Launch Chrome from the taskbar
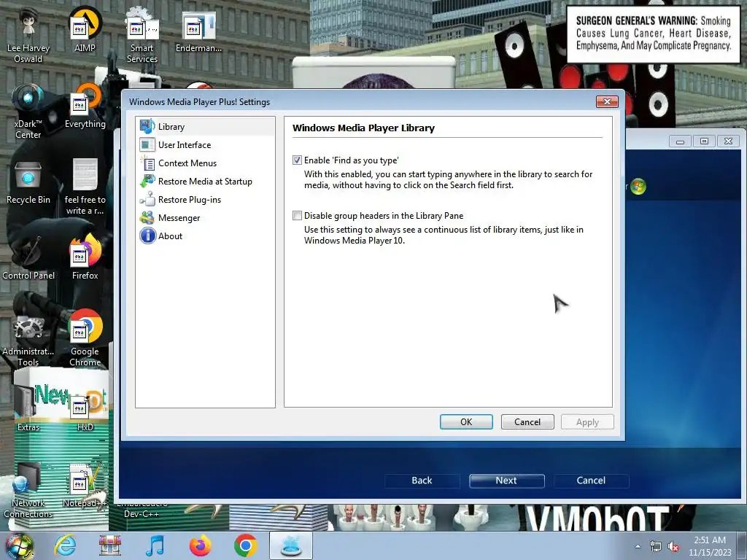 coord(245,545)
